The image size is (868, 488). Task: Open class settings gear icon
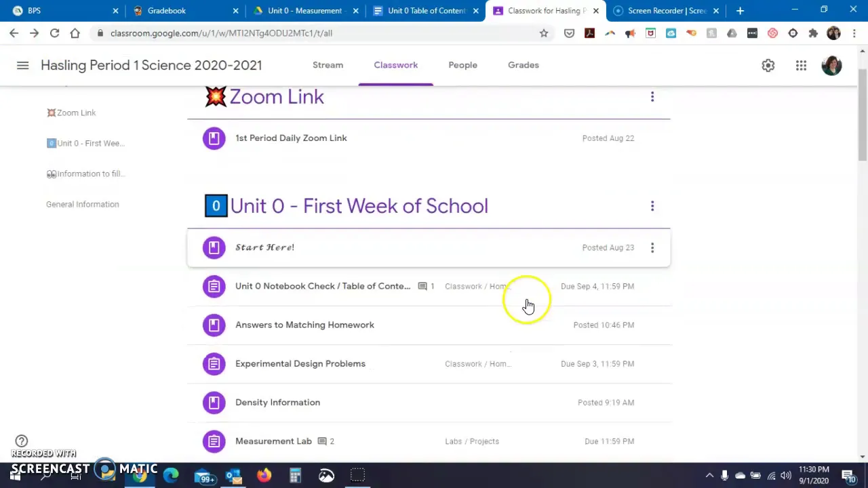click(x=768, y=65)
